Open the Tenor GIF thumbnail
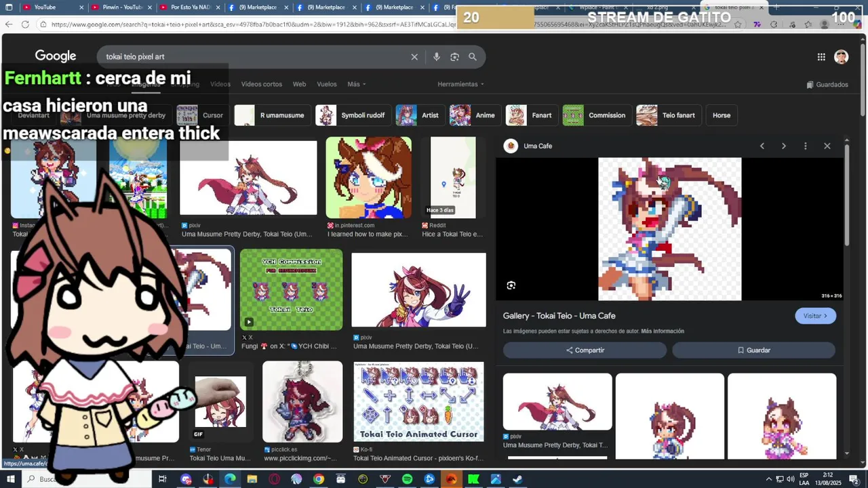The width and height of the screenshot is (868, 488). [x=220, y=401]
